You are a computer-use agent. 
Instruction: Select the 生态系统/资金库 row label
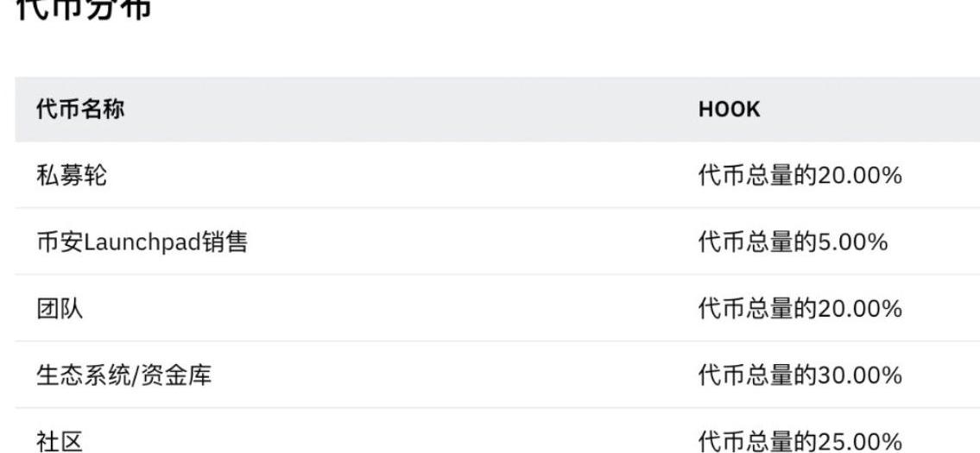(123, 375)
